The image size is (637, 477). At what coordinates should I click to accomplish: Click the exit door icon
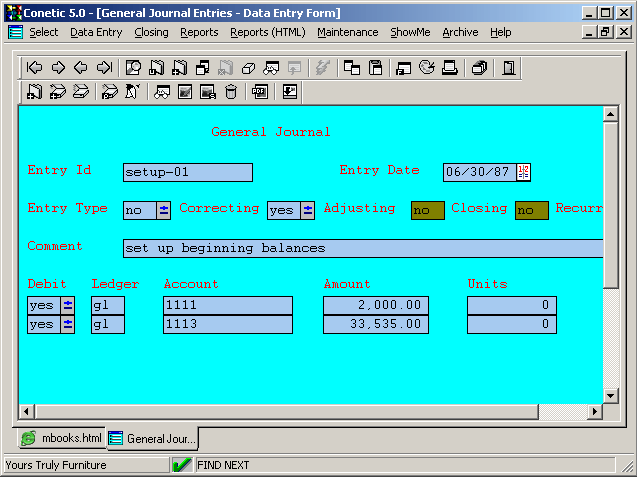point(509,68)
